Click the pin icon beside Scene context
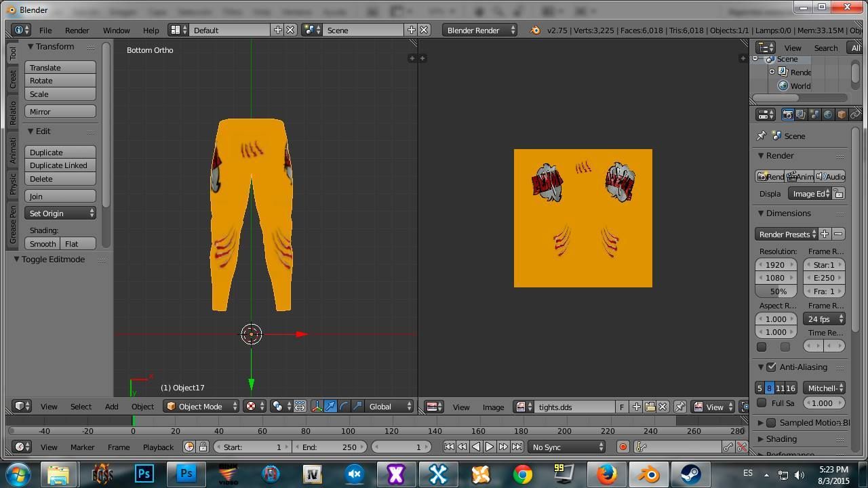Screen dimensions: 868x488 point(762,136)
